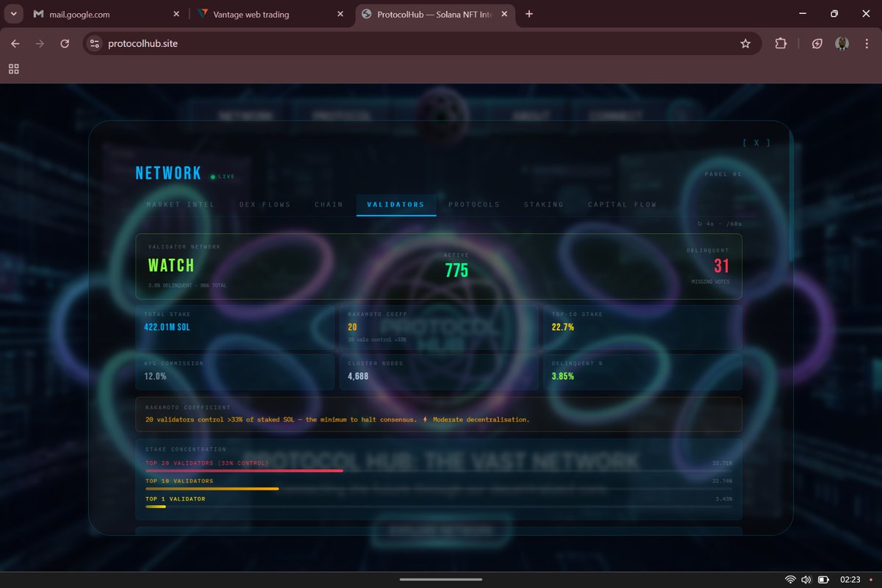Open the 02:23 clock in the tray
Screen dimensions: 882x588
coord(850,580)
